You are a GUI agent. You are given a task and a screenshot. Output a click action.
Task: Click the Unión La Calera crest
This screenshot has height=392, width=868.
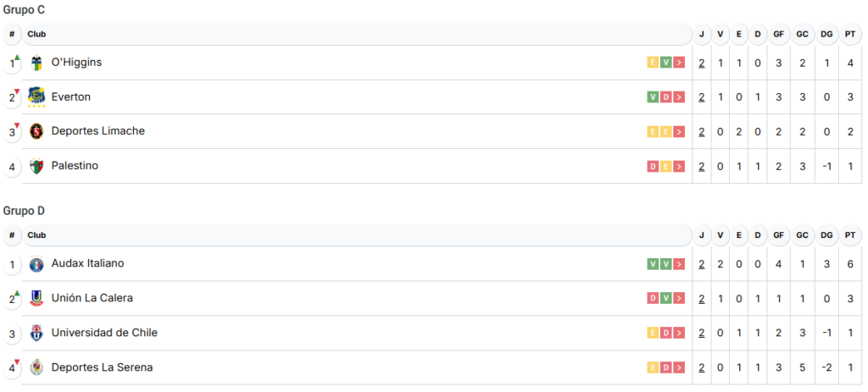tap(36, 298)
